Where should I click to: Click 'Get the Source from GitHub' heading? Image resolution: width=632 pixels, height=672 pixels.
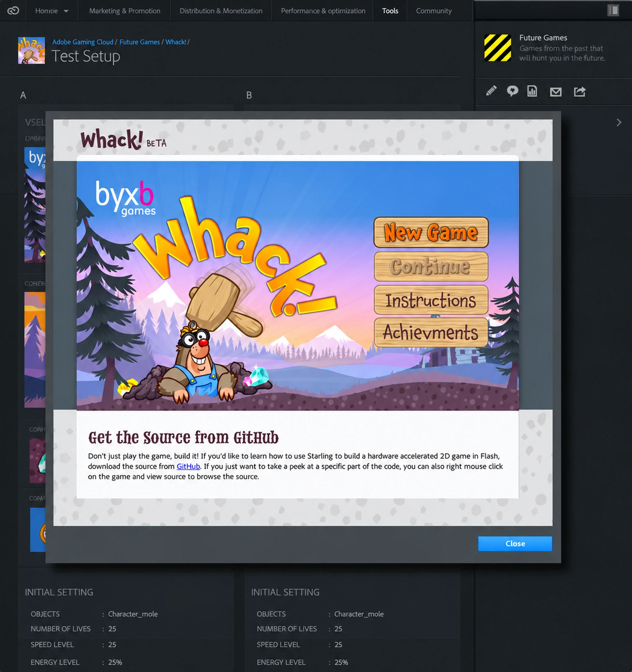pyautogui.click(x=183, y=437)
